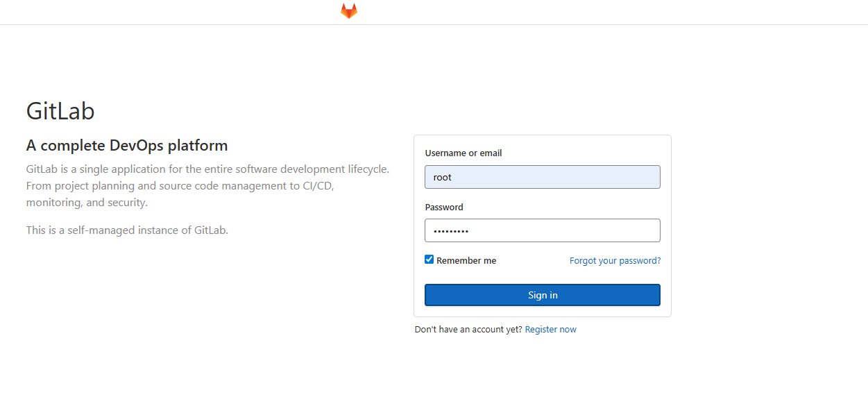868x406 pixels.
Task: Click the A complete DevOps platform heading
Action: tap(127, 146)
